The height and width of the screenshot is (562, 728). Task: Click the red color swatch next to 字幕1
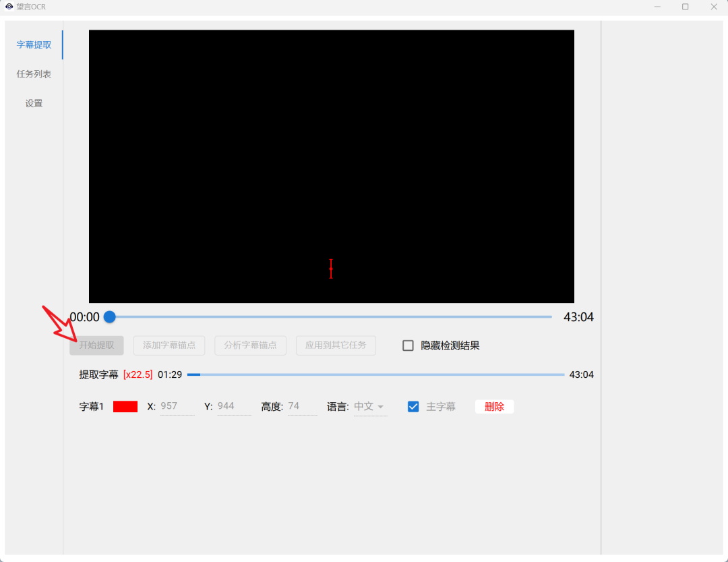point(125,406)
